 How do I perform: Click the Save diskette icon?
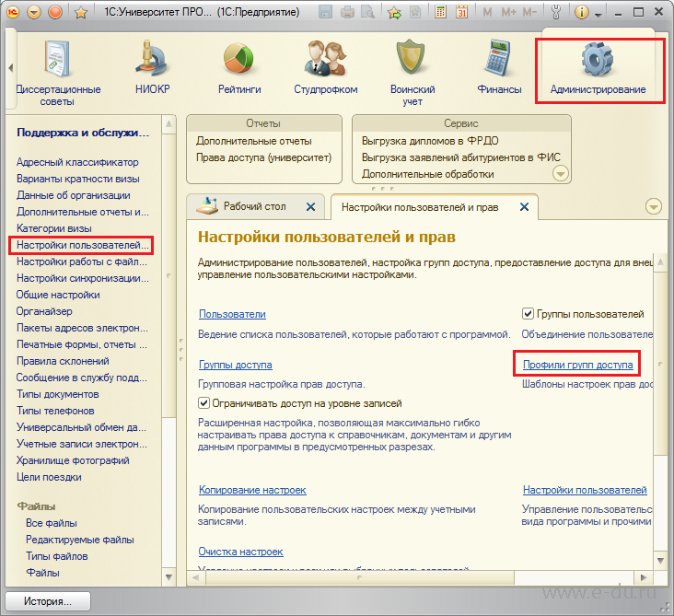click(325, 12)
